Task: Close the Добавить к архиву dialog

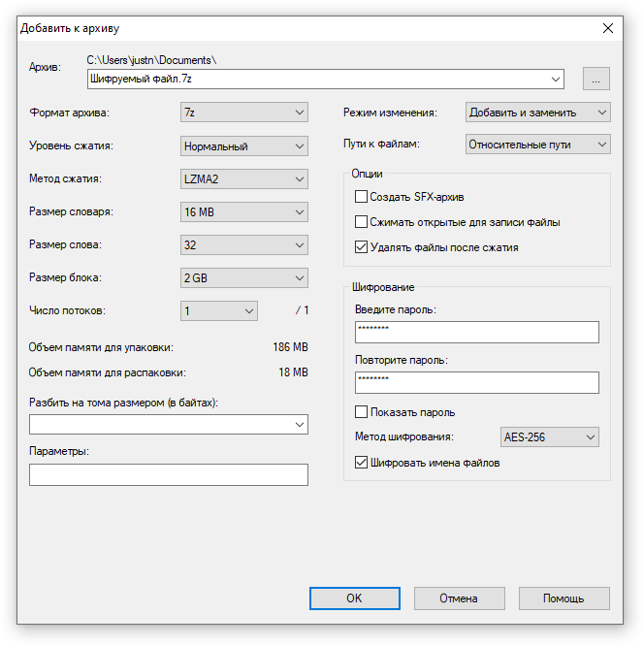Action: coord(608,28)
